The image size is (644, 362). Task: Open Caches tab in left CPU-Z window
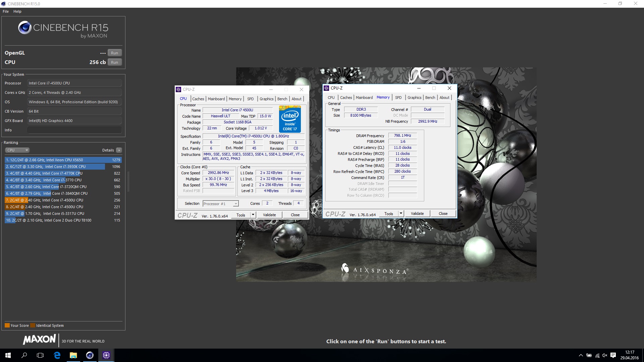[198, 99]
